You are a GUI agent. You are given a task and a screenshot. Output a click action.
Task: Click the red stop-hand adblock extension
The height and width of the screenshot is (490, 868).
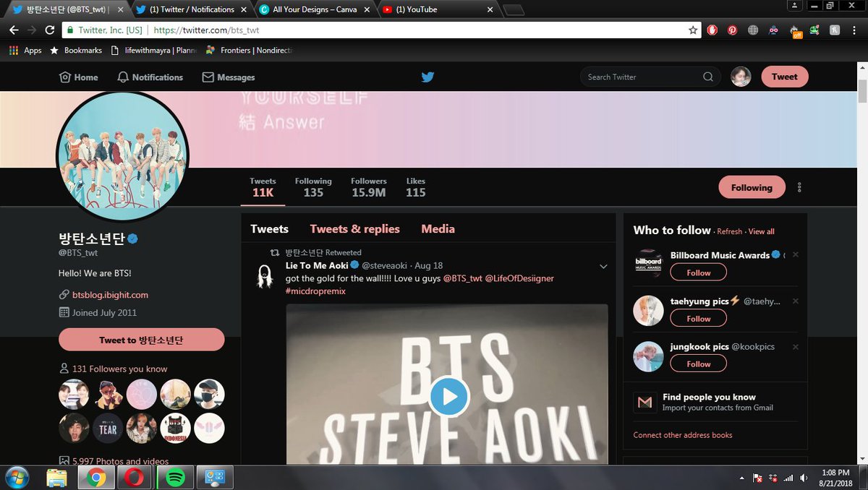pos(712,30)
